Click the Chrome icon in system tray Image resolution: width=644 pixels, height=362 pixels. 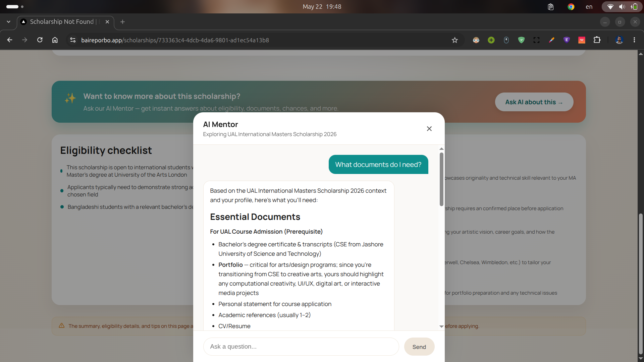pos(571,7)
